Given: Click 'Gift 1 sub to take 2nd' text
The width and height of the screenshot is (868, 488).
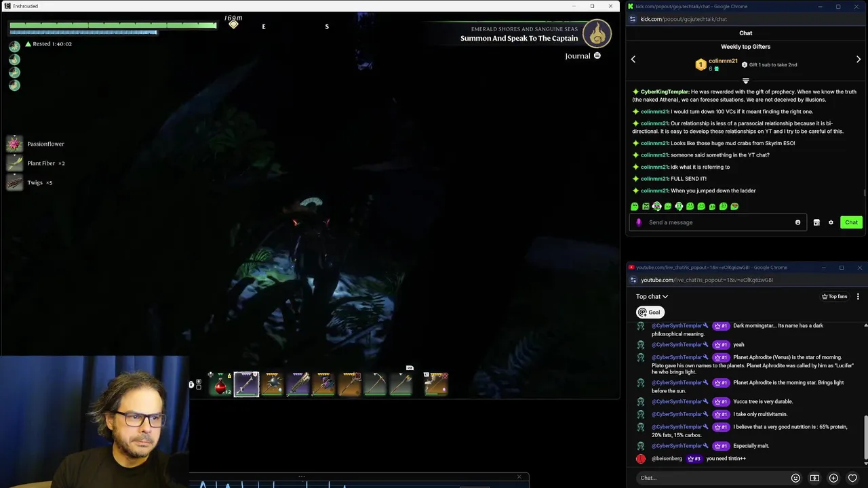Looking at the screenshot, I should [x=773, y=65].
